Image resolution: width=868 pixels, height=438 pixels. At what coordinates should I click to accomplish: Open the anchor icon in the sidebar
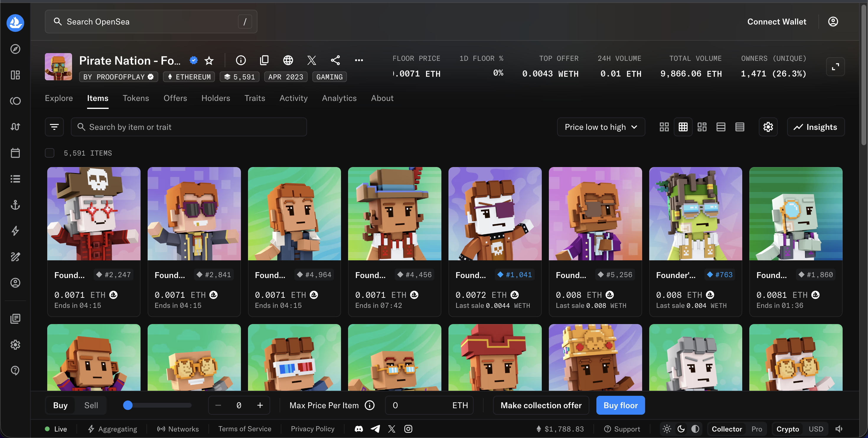point(15,205)
